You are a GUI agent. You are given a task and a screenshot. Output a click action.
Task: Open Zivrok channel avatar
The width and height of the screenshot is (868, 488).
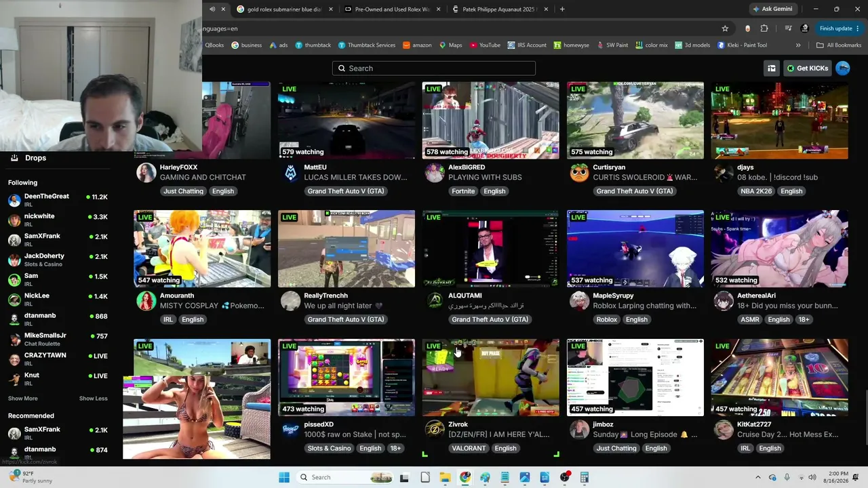tap(434, 430)
